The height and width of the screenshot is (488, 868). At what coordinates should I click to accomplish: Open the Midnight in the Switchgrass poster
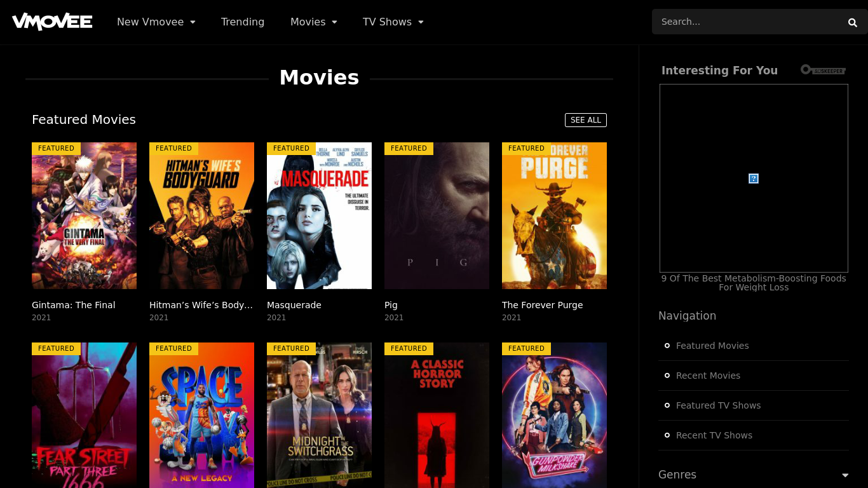click(x=319, y=415)
